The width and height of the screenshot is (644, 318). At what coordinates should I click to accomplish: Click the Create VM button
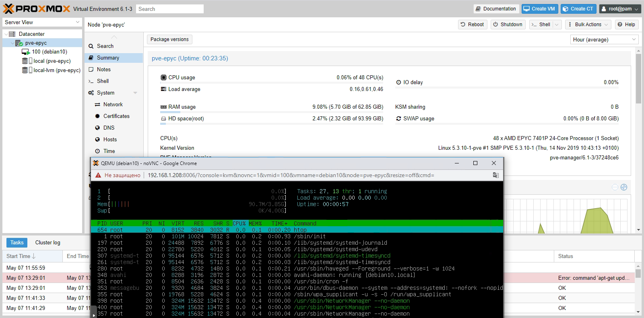tap(539, 9)
